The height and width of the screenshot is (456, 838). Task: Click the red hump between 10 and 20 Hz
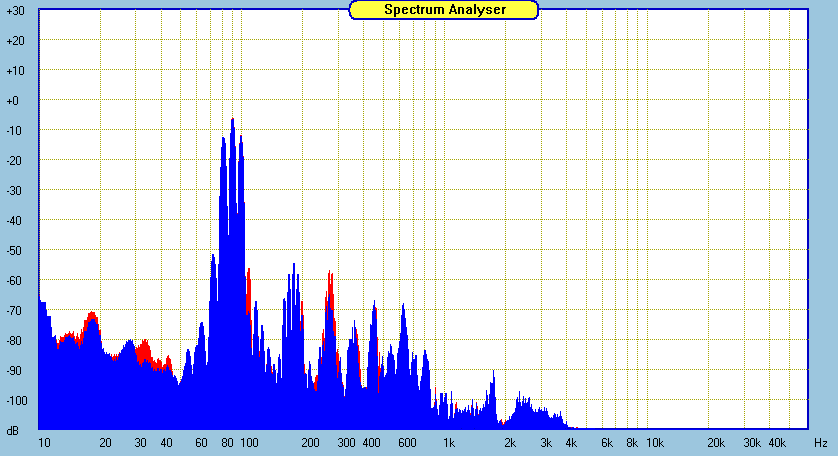(x=92, y=318)
